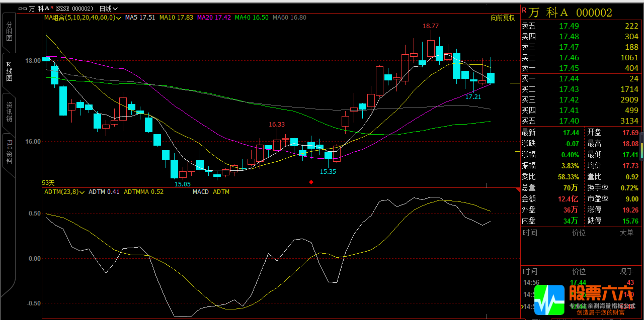The width and height of the screenshot is (644, 320).
Task: Click the red diamond marker below the candles
Action: tap(311, 182)
